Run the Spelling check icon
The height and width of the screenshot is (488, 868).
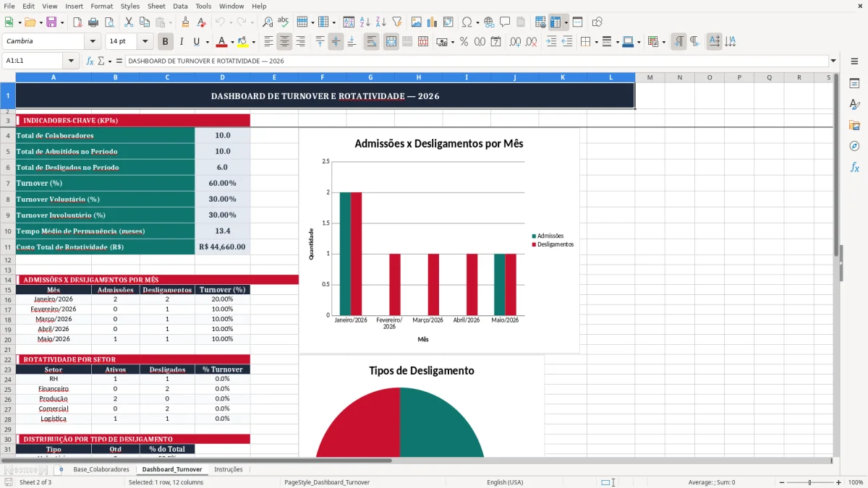pos(284,22)
